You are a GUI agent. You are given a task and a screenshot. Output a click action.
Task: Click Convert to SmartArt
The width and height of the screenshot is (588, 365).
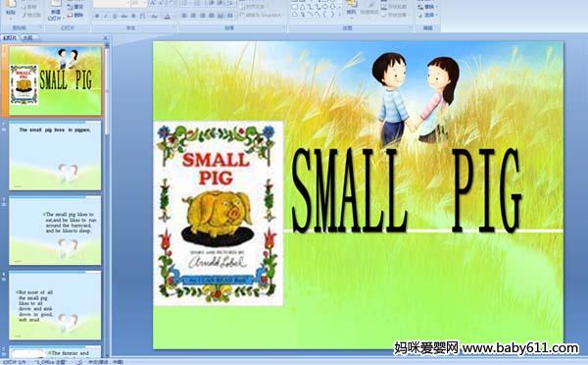(x=261, y=16)
